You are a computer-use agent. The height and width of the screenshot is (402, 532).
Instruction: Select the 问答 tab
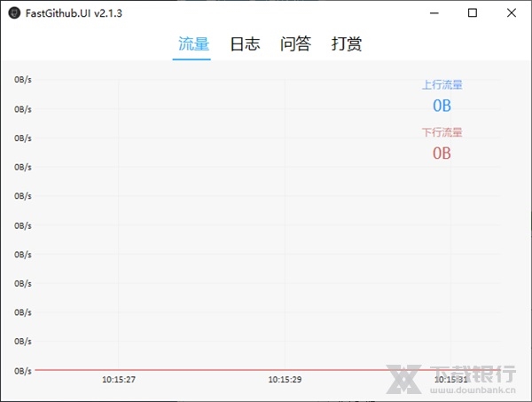(x=295, y=44)
